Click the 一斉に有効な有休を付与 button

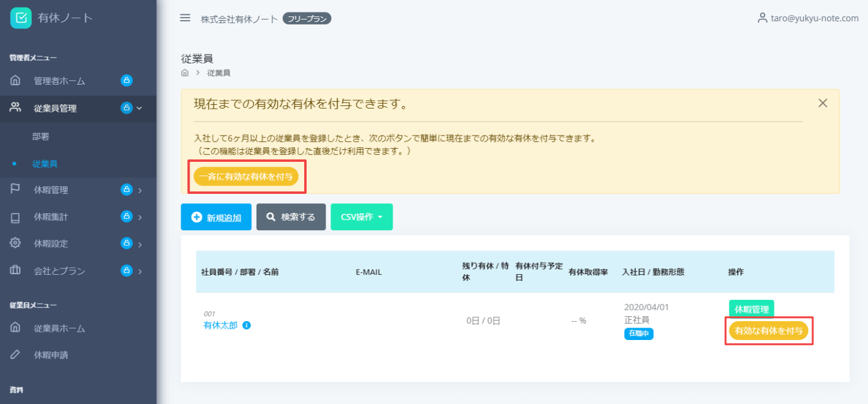tap(246, 177)
